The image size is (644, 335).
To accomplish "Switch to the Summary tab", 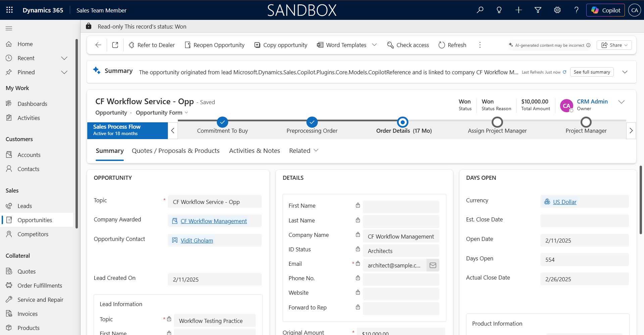I will coord(110,151).
